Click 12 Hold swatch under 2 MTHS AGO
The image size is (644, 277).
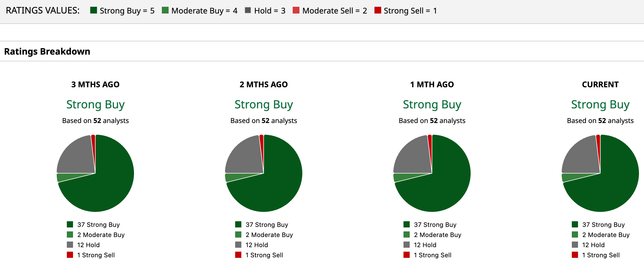coord(238,245)
